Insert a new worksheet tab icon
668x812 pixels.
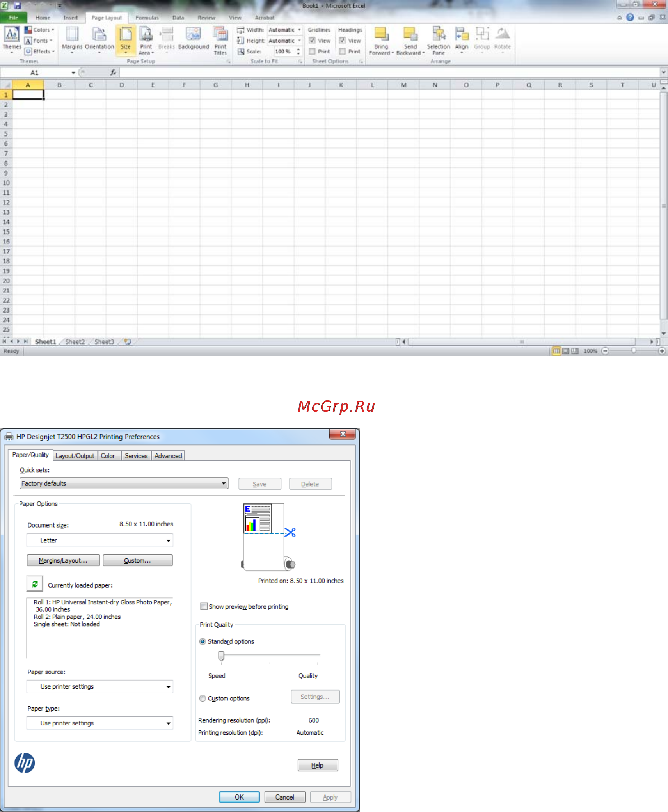[x=128, y=341]
